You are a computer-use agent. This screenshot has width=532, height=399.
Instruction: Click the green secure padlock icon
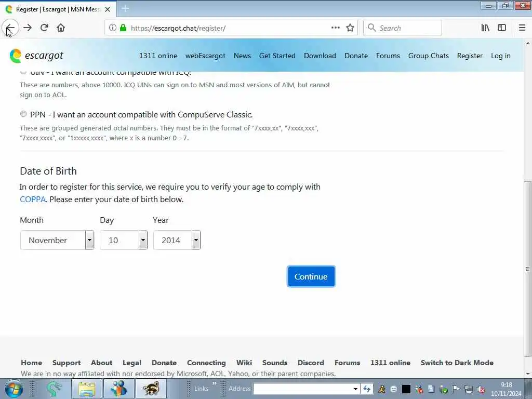[123, 28]
